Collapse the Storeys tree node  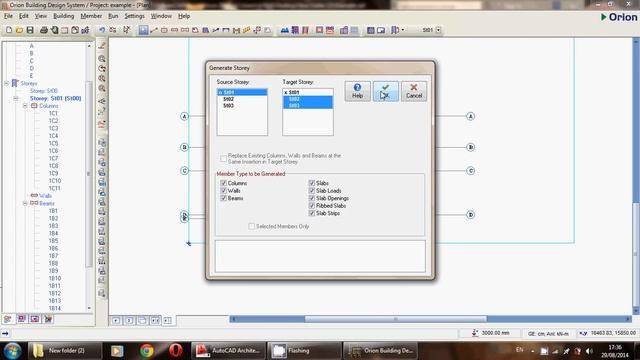(7, 83)
